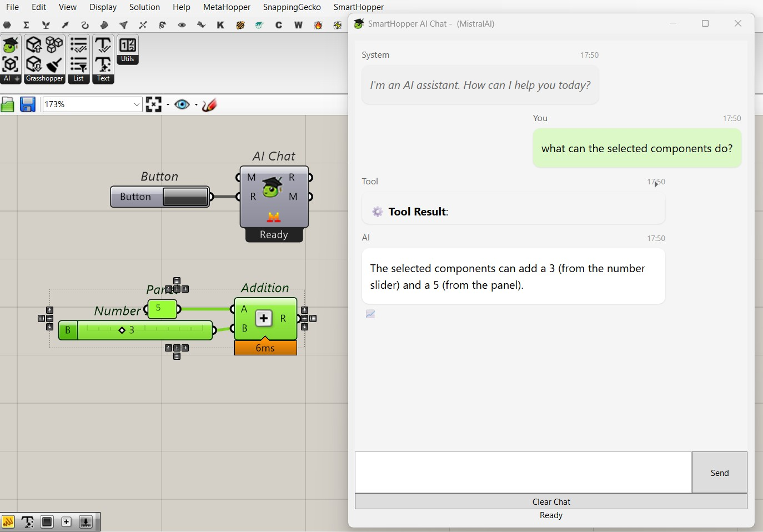Click the plus recent-component icon in bottom bar

click(67, 522)
